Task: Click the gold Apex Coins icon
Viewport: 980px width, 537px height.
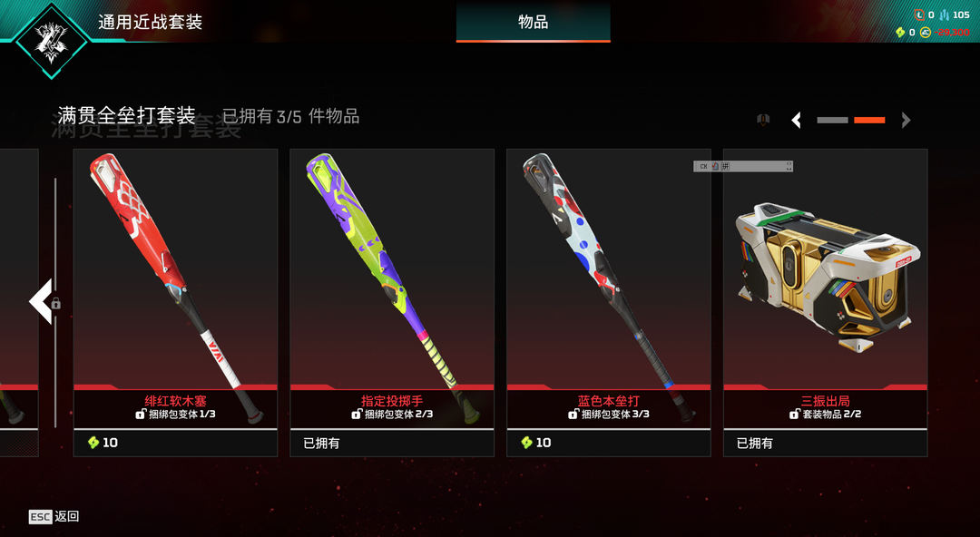Action: pyautogui.click(x=925, y=33)
